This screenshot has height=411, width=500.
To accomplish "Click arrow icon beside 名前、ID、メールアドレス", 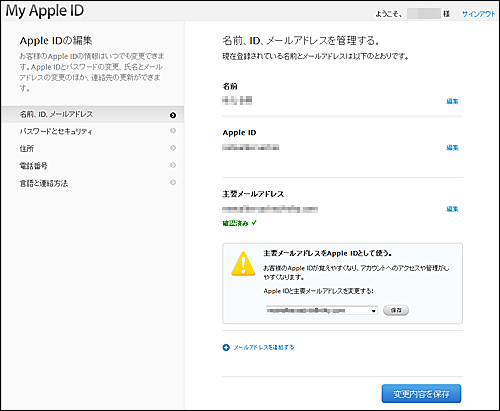I will coord(173,115).
